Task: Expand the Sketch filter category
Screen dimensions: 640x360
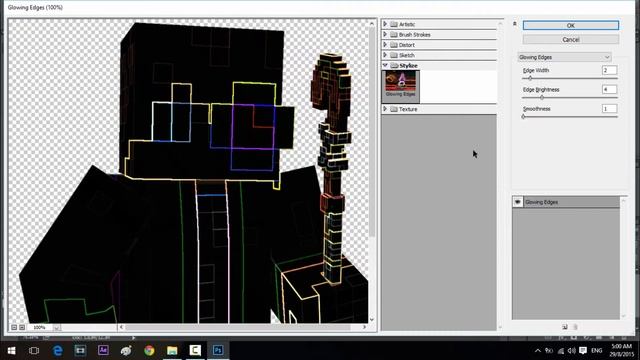Action: (x=385, y=55)
